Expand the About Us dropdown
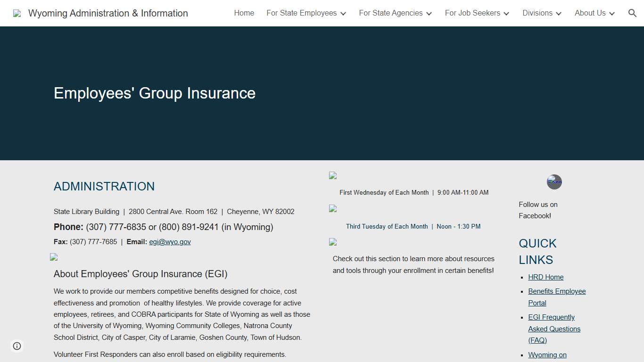644x362 pixels. 594,13
